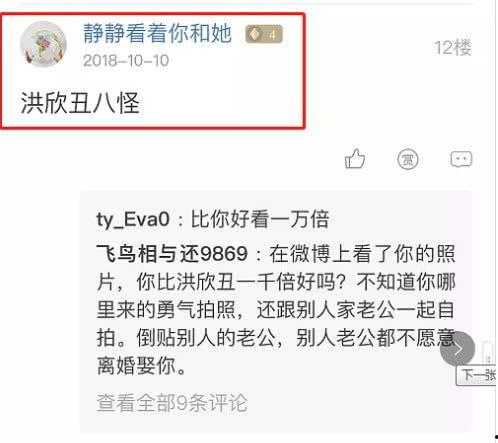The image size is (498, 443).
Task: Open the round user avatar
Action: pos(43,44)
